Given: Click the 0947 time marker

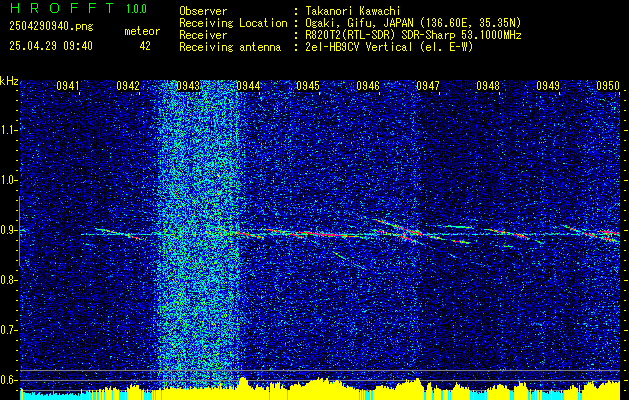Looking at the screenshot, I should coord(428,86).
